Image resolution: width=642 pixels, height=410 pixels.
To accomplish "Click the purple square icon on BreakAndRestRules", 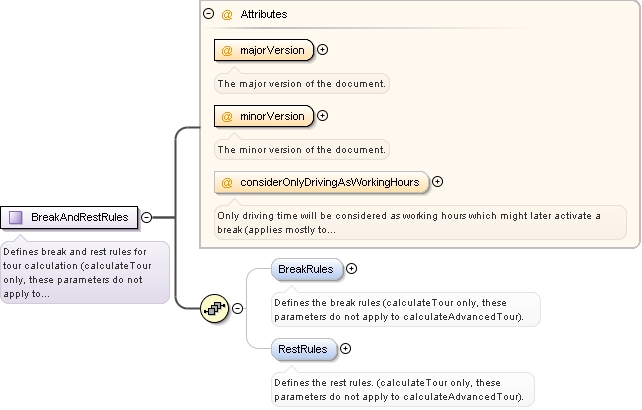I will tap(16, 217).
